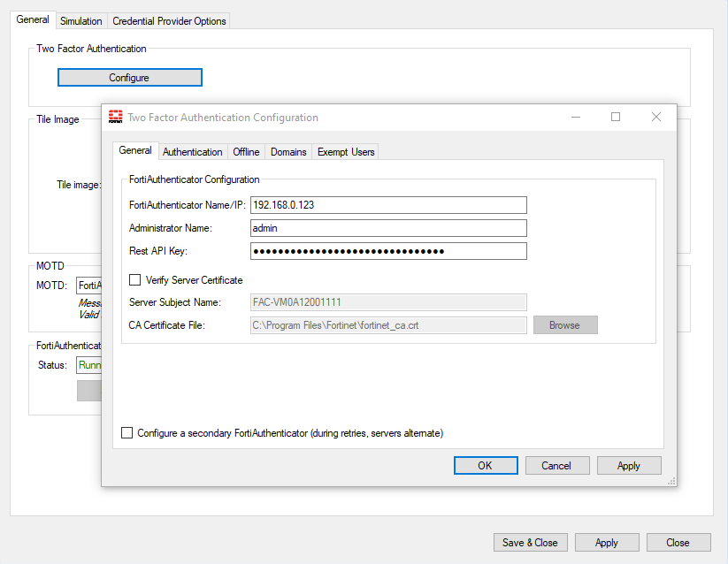Select the General tab inside the dialog

click(135, 150)
